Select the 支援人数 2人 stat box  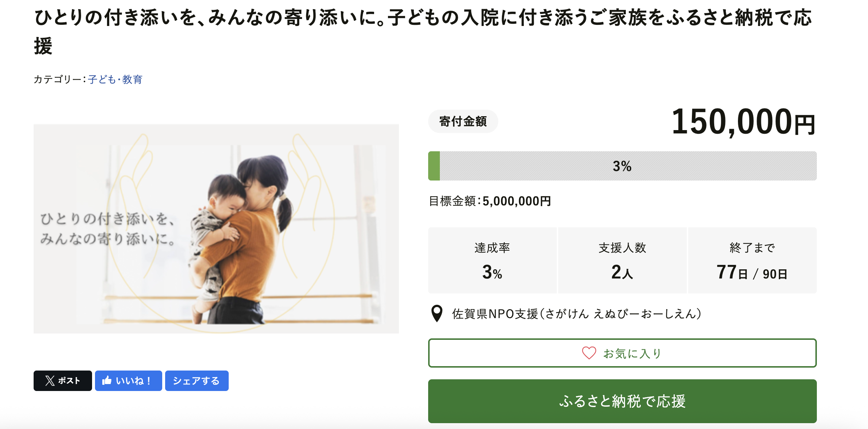622,260
